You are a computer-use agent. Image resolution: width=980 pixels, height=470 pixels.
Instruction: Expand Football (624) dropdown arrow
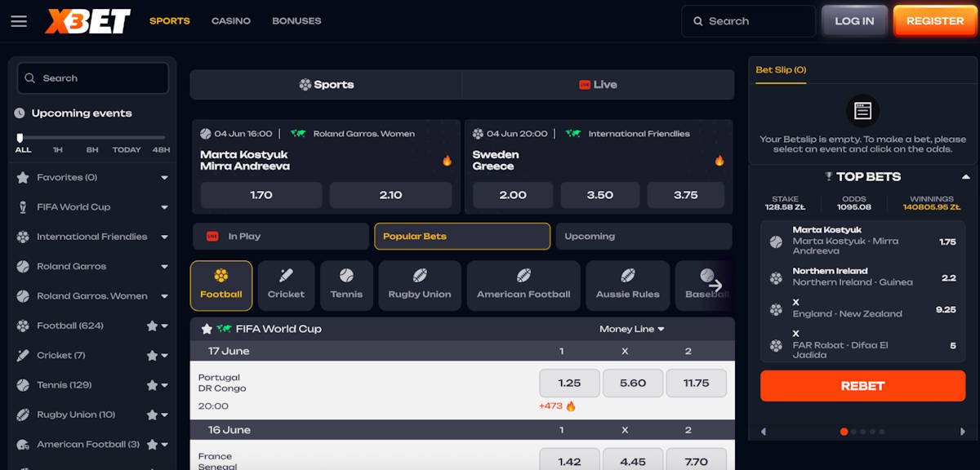point(165,326)
